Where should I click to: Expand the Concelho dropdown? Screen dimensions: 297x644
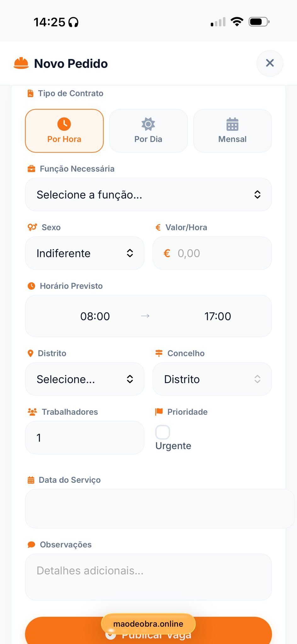click(212, 379)
